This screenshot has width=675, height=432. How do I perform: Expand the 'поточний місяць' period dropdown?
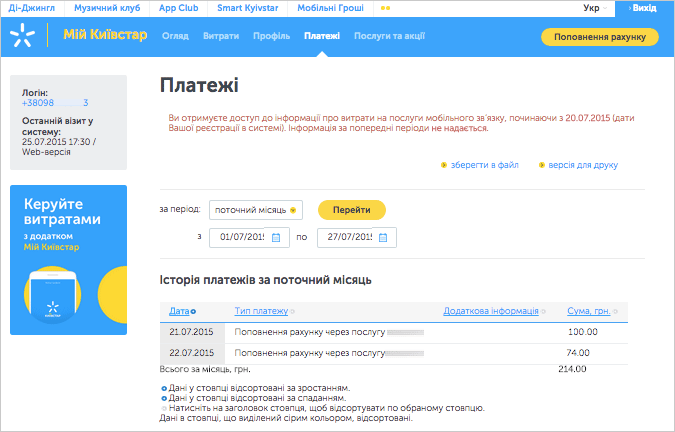tap(293, 210)
